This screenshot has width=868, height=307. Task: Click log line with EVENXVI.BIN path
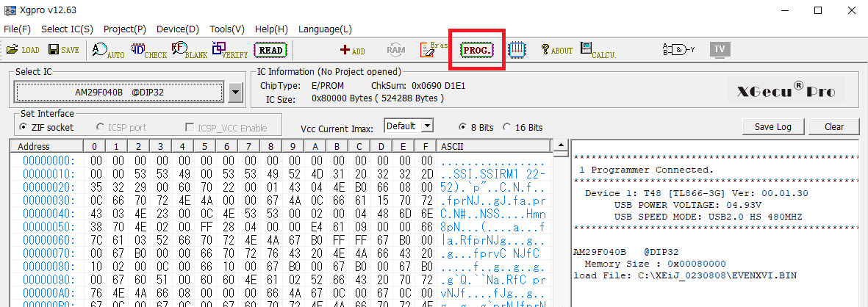pyautogui.click(x=685, y=275)
